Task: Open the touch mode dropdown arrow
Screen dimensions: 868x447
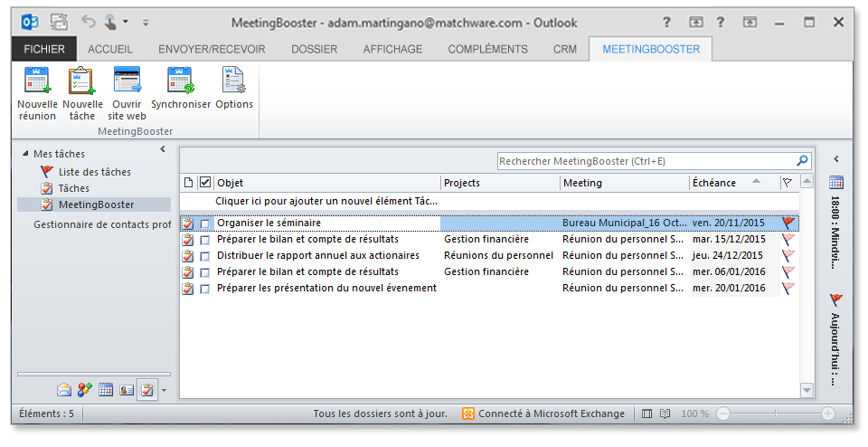Action: click(126, 22)
